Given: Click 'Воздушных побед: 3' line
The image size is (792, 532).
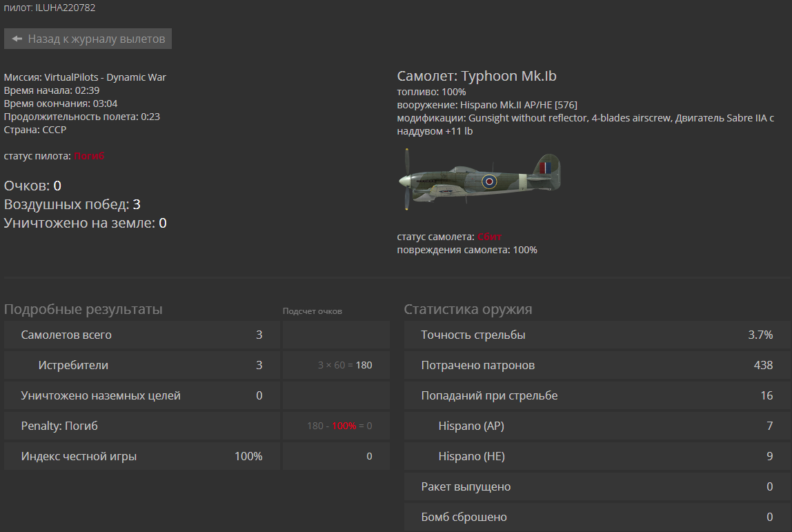Looking at the screenshot, I should 72,205.
